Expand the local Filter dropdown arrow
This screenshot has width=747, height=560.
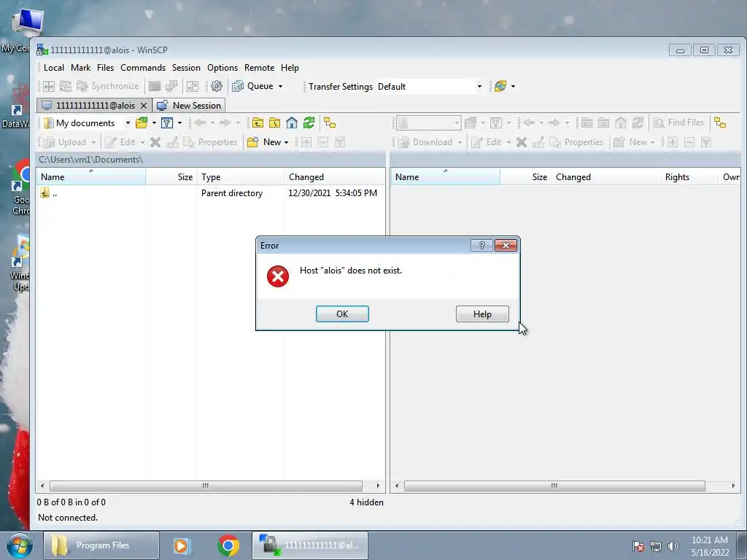(x=179, y=122)
